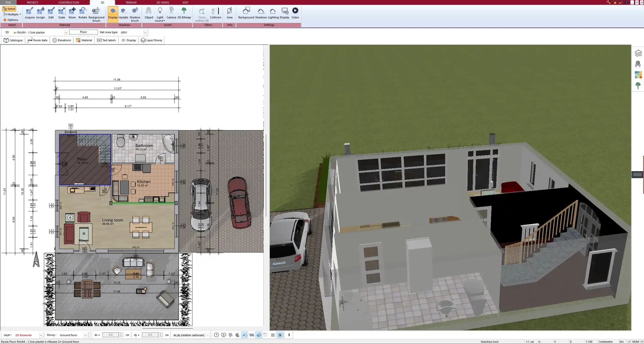Open the Storey Ground floor dropdown
644x344 pixels.
(x=85, y=335)
